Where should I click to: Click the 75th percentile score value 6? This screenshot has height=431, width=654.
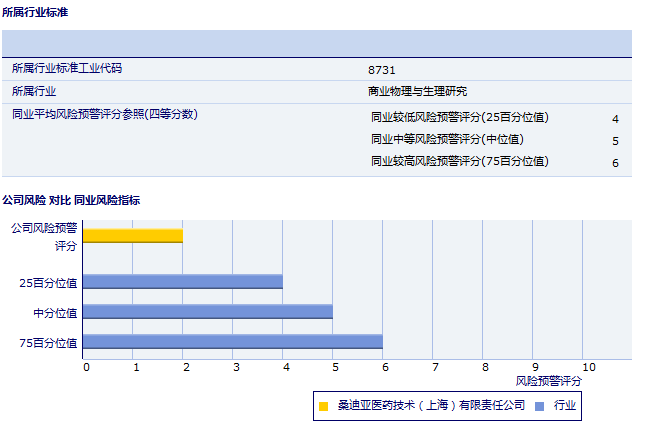(615, 163)
